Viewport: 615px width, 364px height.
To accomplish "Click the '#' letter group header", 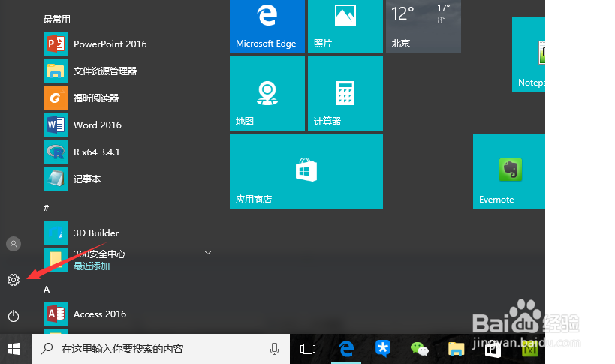I will click(47, 208).
